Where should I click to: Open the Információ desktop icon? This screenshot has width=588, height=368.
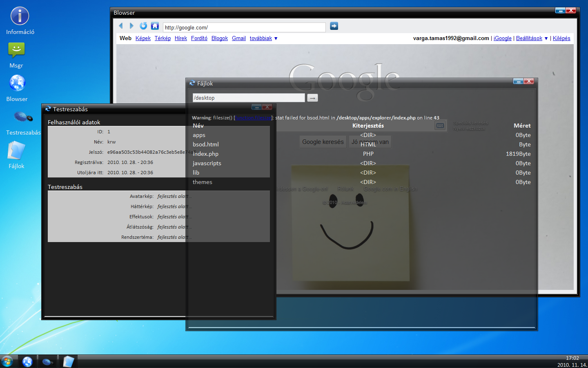[20, 16]
